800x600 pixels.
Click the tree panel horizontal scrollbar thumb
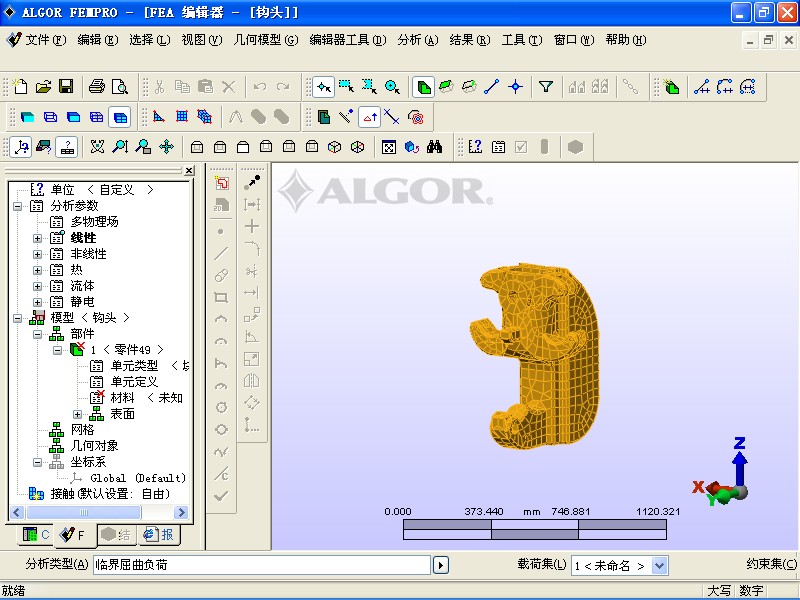click(84, 512)
